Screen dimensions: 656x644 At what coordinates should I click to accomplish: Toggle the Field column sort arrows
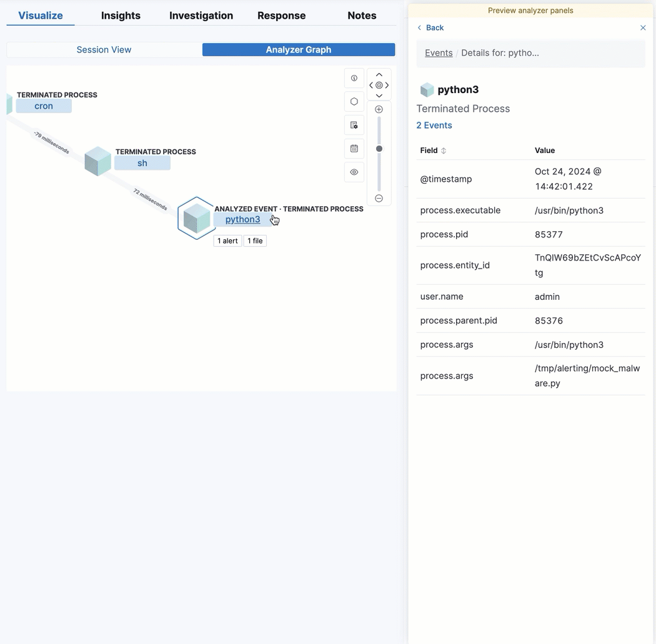point(444,150)
